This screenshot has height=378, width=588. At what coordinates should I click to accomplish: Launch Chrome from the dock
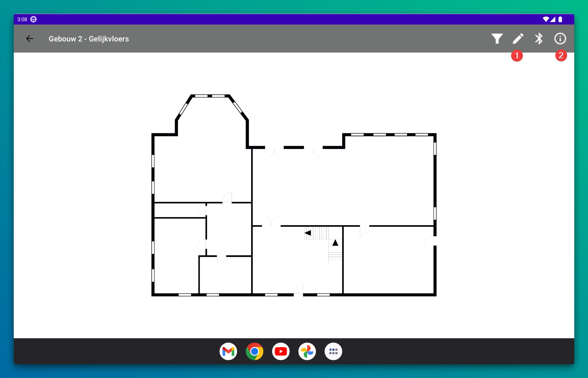(x=254, y=351)
